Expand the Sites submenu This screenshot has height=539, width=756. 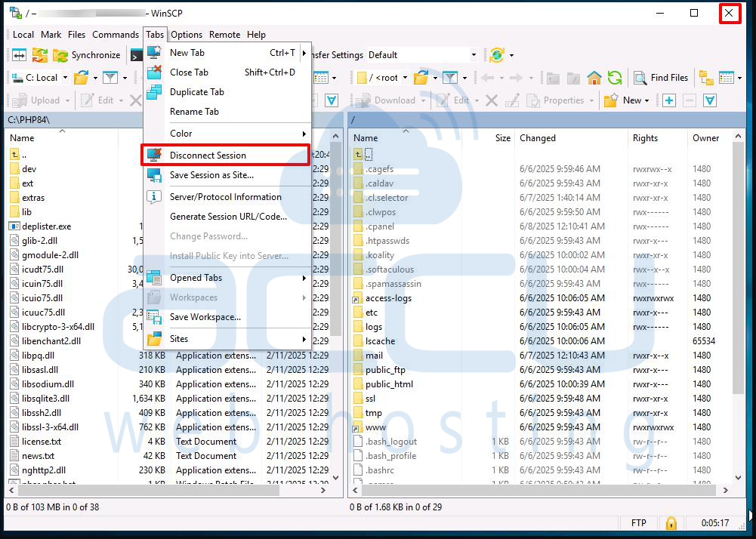click(x=227, y=339)
